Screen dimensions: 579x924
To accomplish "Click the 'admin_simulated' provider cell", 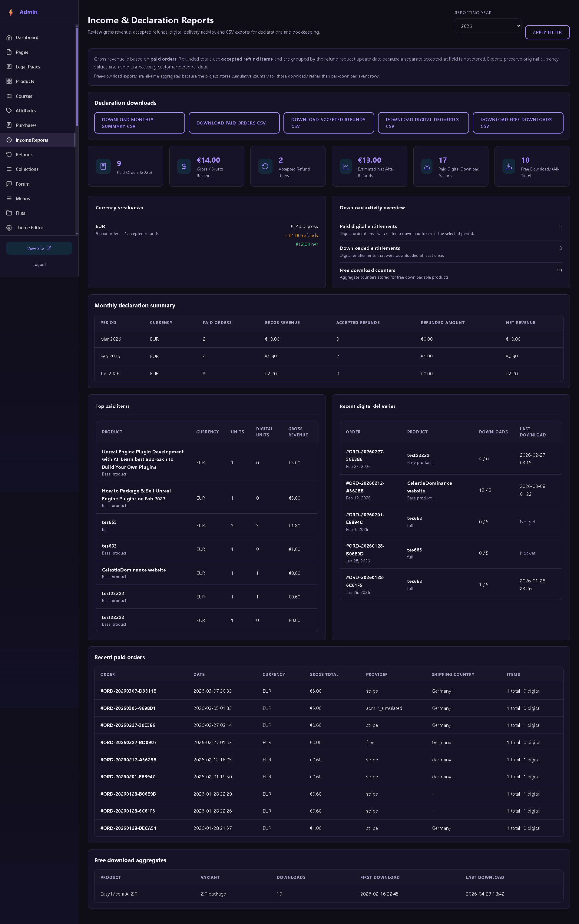I will (x=384, y=708).
